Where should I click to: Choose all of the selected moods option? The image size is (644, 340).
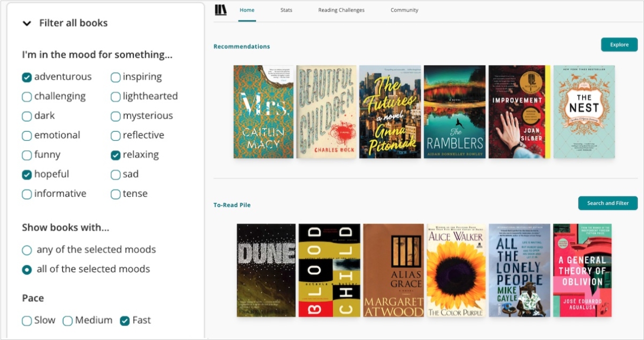(x=27, y=270)
